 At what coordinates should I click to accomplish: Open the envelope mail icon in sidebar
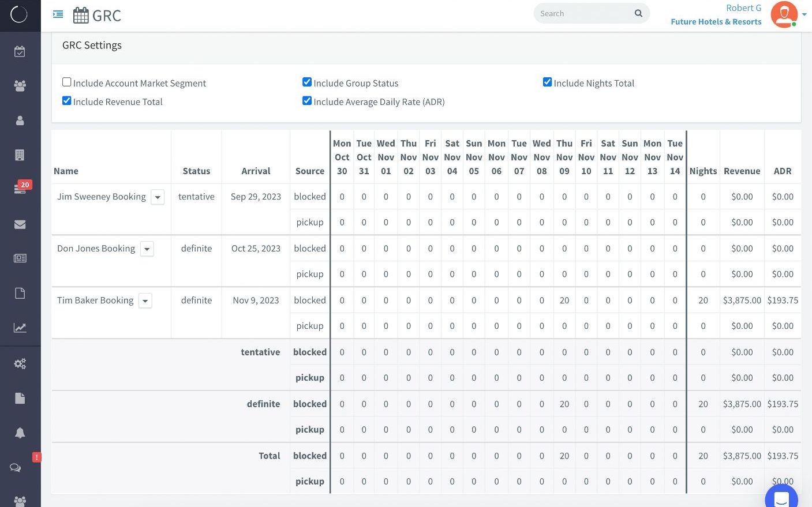[20, 224]
